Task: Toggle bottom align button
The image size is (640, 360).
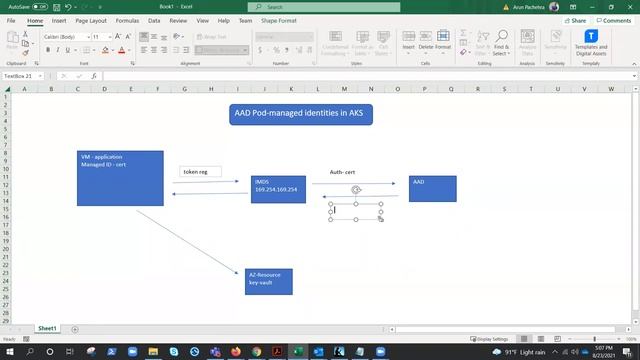Action: [x=164, y=37]
